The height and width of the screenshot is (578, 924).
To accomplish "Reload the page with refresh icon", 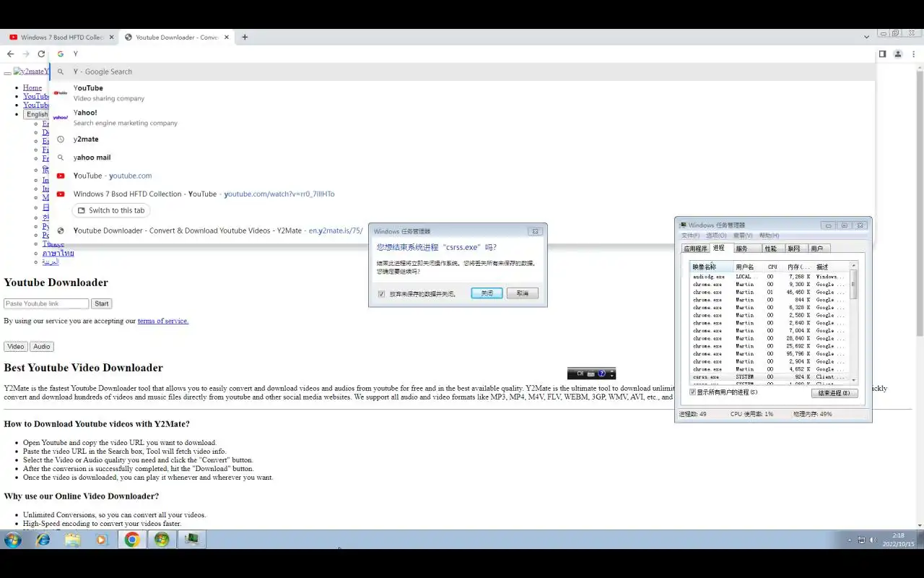I will coord(41,54).
